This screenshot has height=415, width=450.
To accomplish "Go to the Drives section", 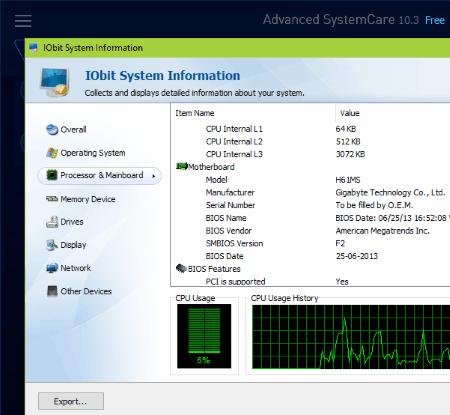I will (x=72, y=222).
